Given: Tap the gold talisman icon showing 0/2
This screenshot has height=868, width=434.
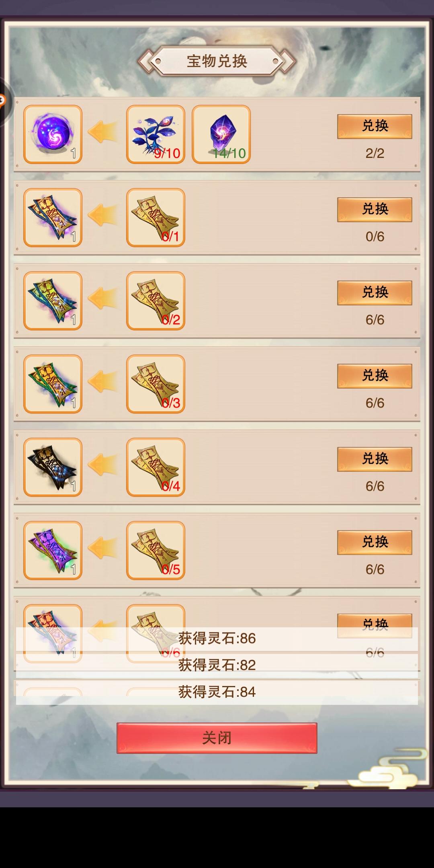Looking at the screenshot, I should click(156, 301).
